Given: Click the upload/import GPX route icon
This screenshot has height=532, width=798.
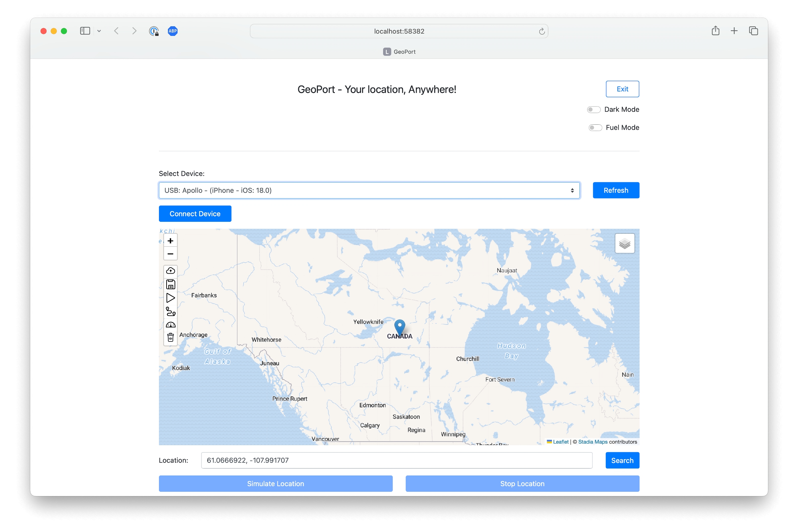Looking at the screenshot, I should click(x=170, y=270).
